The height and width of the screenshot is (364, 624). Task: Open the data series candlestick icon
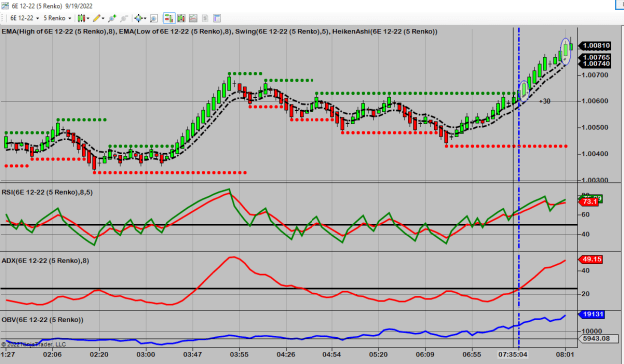(x=181, y=18)
